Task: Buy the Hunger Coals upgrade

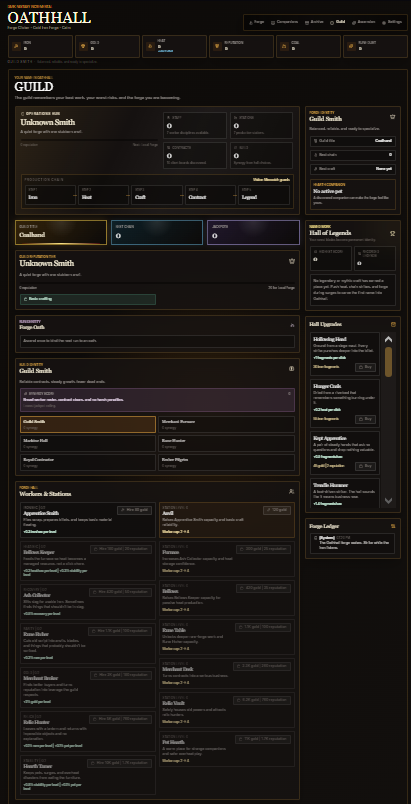Action: point(365,419)
